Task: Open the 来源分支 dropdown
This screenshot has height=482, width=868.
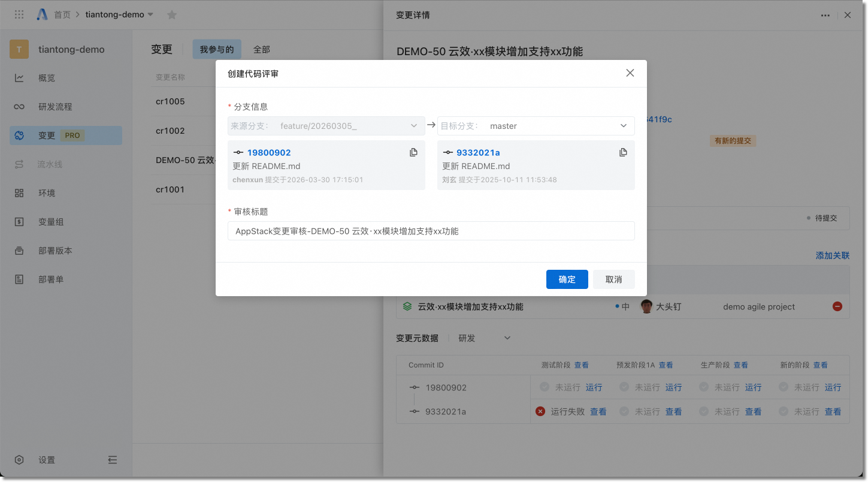Action: pos(326,126)
